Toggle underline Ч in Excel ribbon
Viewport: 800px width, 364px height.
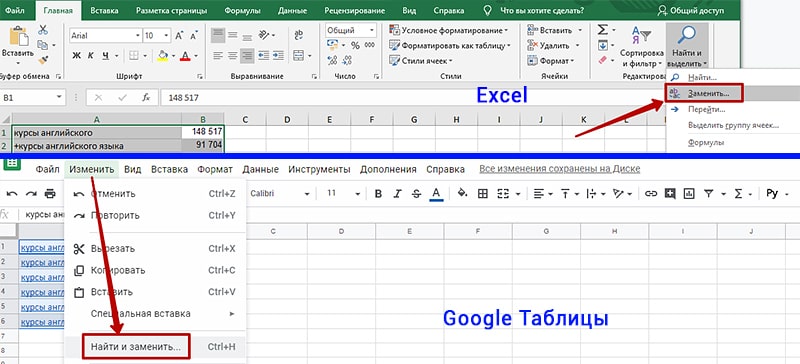coord(106,56)
